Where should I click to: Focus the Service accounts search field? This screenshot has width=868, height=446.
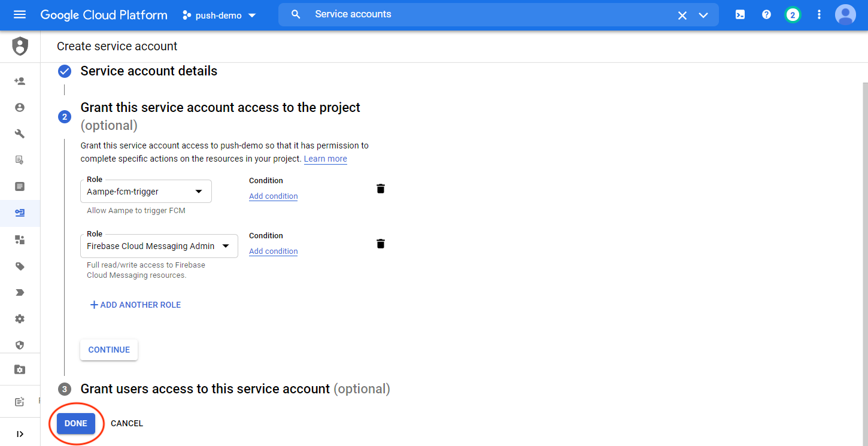pos(491,14)
